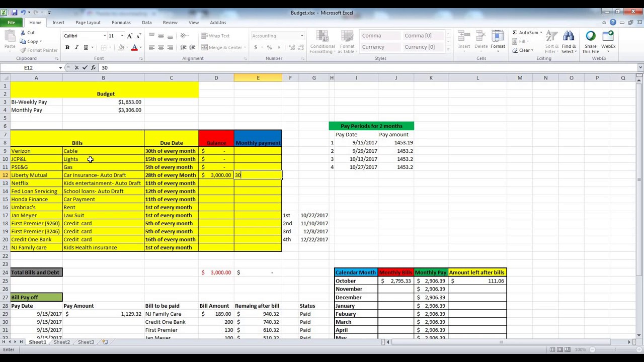Toggle Underline formatting
The height and width of the screenshot is (362, 644).
click(86, 47)
